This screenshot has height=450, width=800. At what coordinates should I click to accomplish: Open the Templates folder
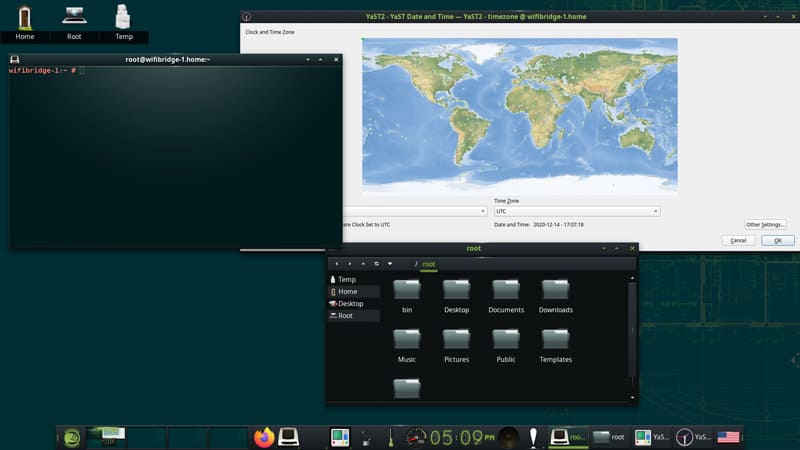click(556, 346)
